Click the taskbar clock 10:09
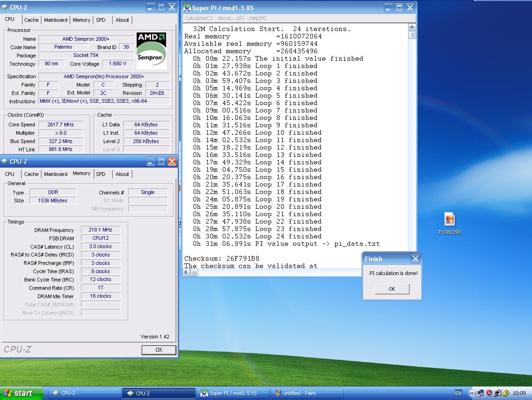The height and width of the screenshot is (400, 532). click(x=519, y=393)
